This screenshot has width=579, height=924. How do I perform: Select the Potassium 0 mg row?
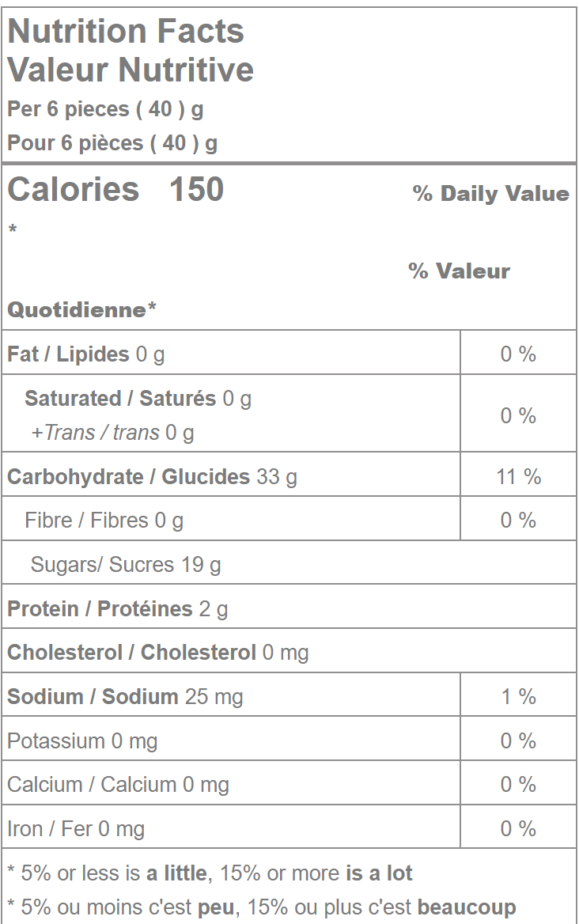click(82, 741)
